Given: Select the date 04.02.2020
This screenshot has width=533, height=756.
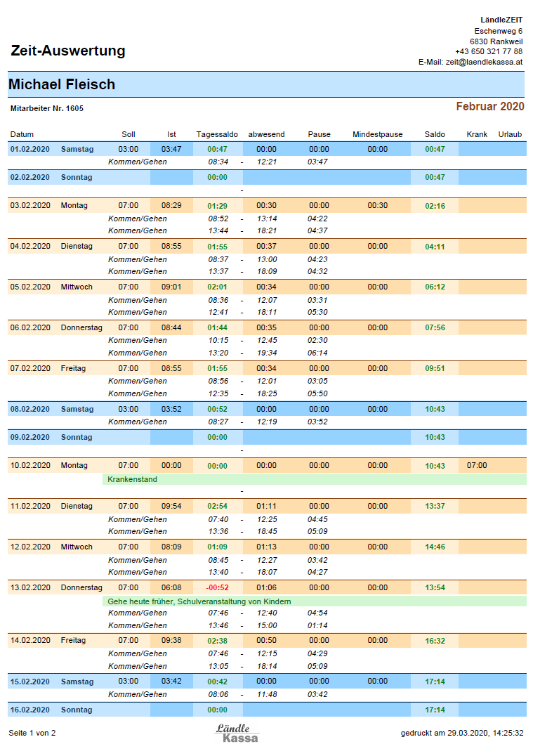Looking at the screenshot, I should (x=30, y=246).
